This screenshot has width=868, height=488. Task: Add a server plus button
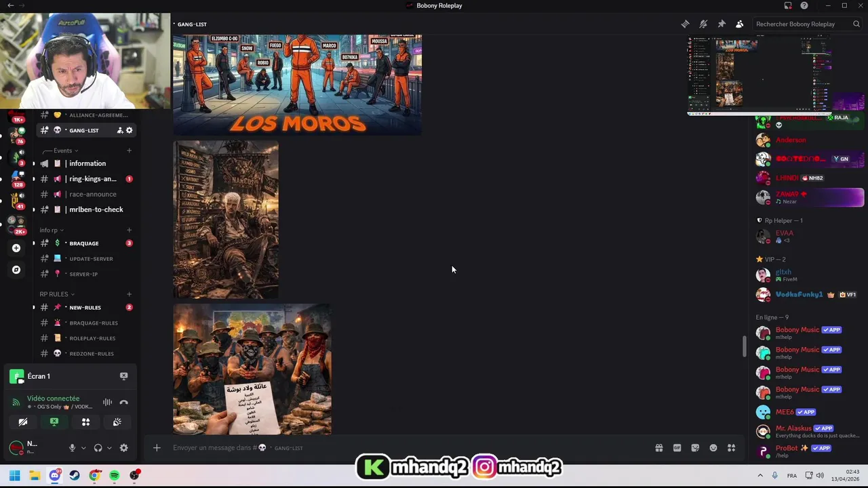coord(16,248)
